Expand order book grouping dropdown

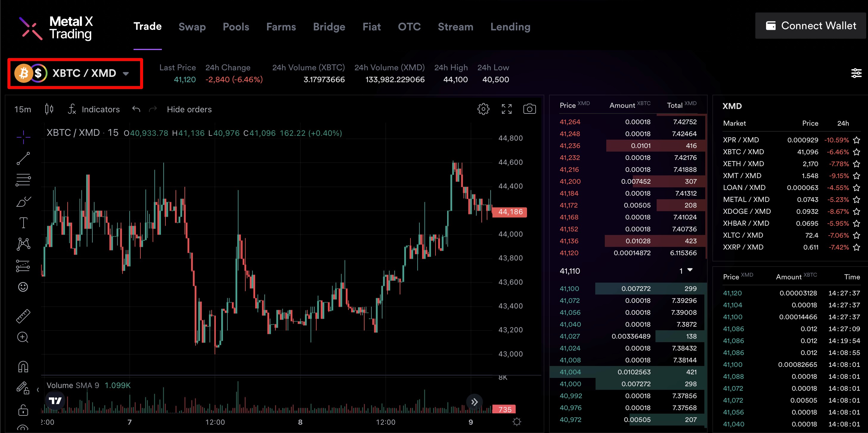pos(686,271)
